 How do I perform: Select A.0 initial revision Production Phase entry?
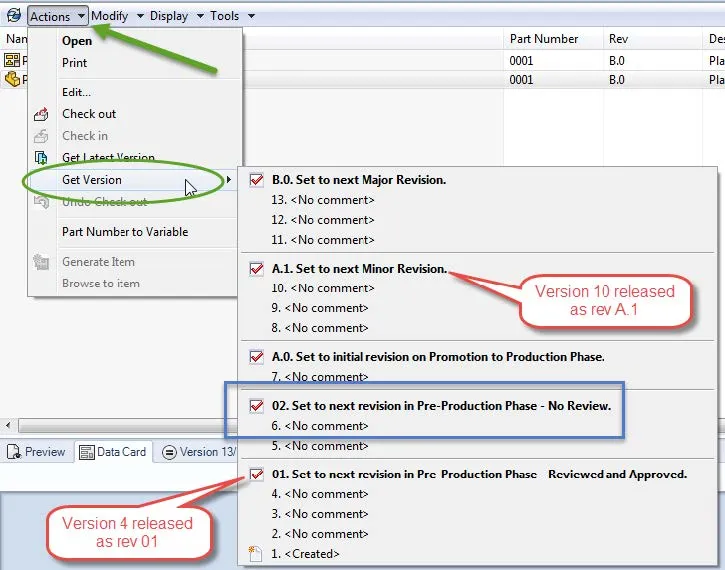point(438,356)
